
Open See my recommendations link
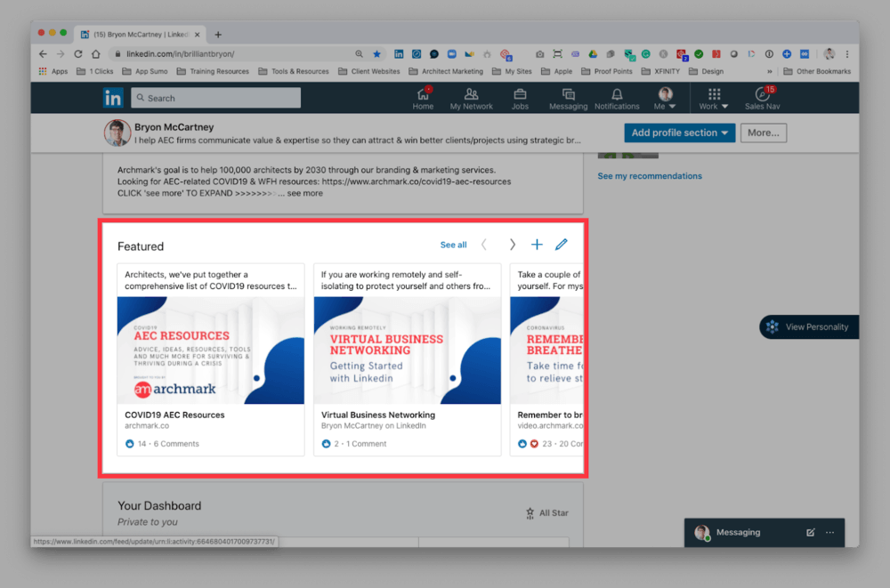[x=650, y=176]
